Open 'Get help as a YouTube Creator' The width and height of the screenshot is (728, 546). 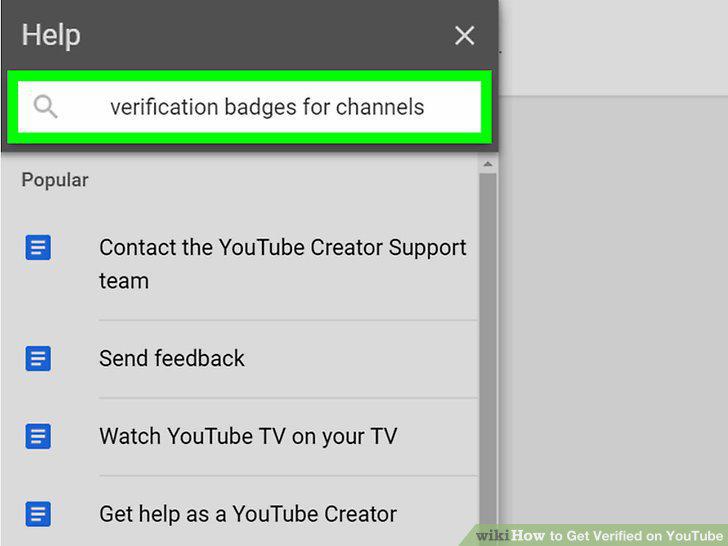click(x=248, y=514)
